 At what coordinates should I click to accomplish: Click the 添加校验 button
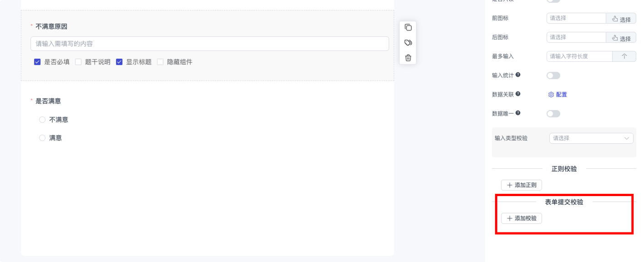(521, 218)
